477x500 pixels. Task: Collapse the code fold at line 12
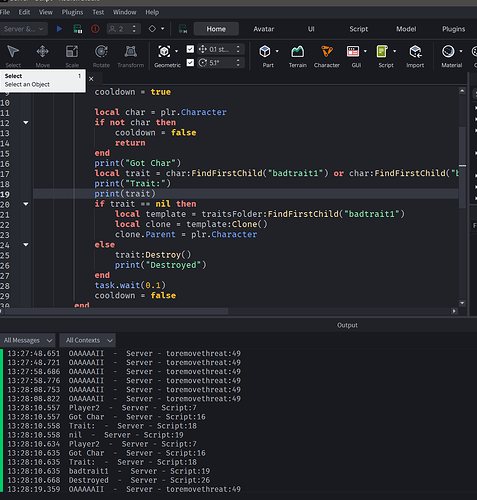pyautogui.click(x=26, y=123)
